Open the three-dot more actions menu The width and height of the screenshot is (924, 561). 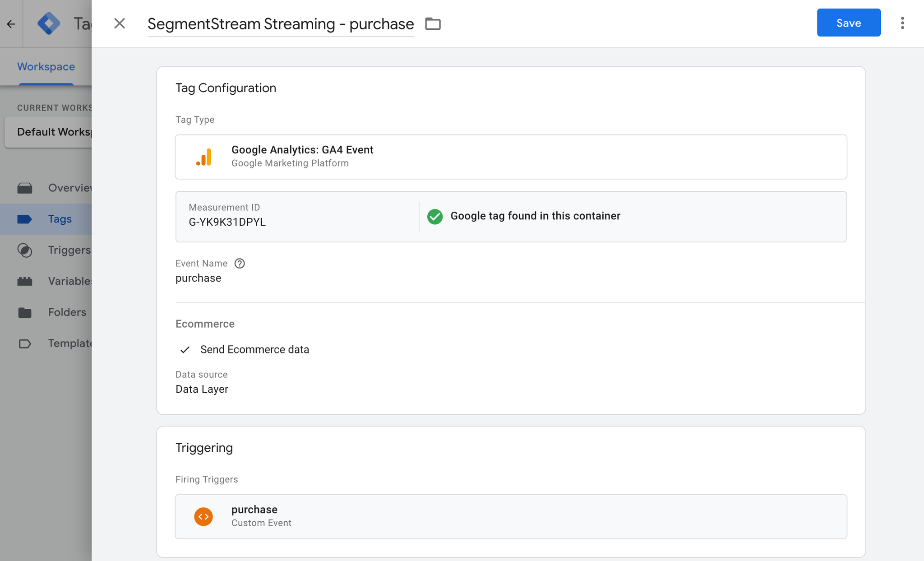(902, 23)
